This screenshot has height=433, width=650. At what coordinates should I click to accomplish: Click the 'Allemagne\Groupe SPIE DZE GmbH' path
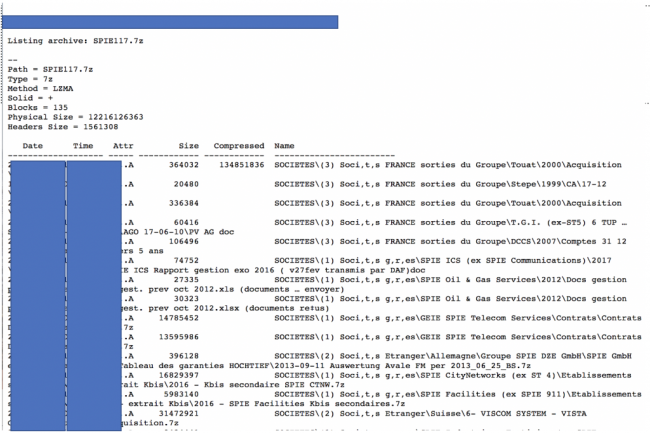(x=453, y=356)
